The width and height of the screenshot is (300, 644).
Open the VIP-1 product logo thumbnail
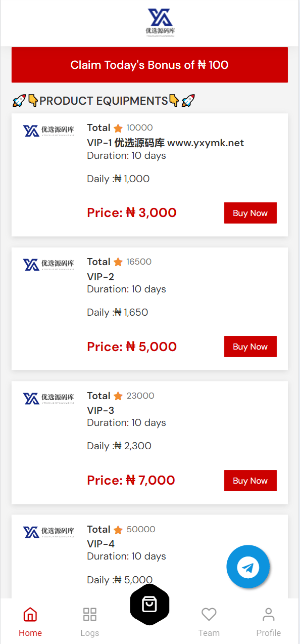[x=48, y=131]
